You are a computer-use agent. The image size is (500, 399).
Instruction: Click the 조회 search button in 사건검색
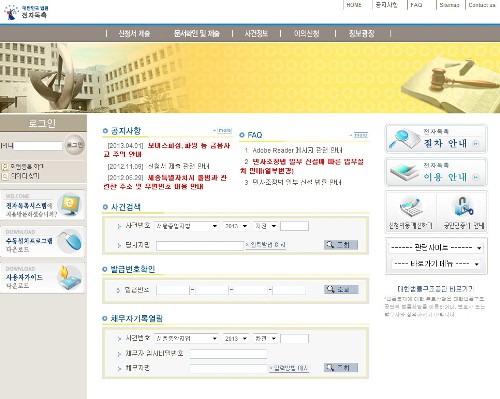pyautogui.click(x=341, y=245)
